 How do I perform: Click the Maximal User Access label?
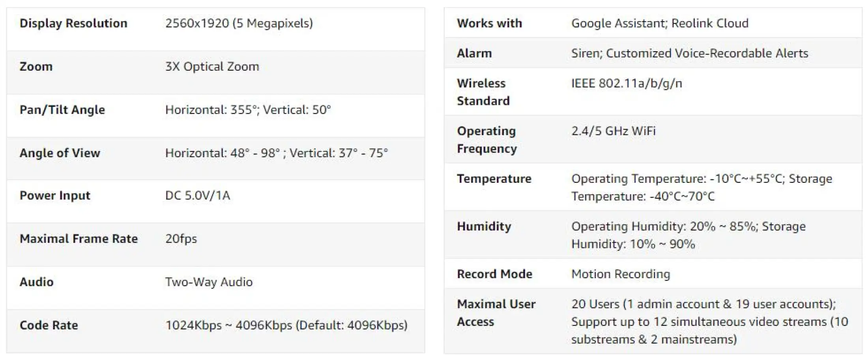496,313
